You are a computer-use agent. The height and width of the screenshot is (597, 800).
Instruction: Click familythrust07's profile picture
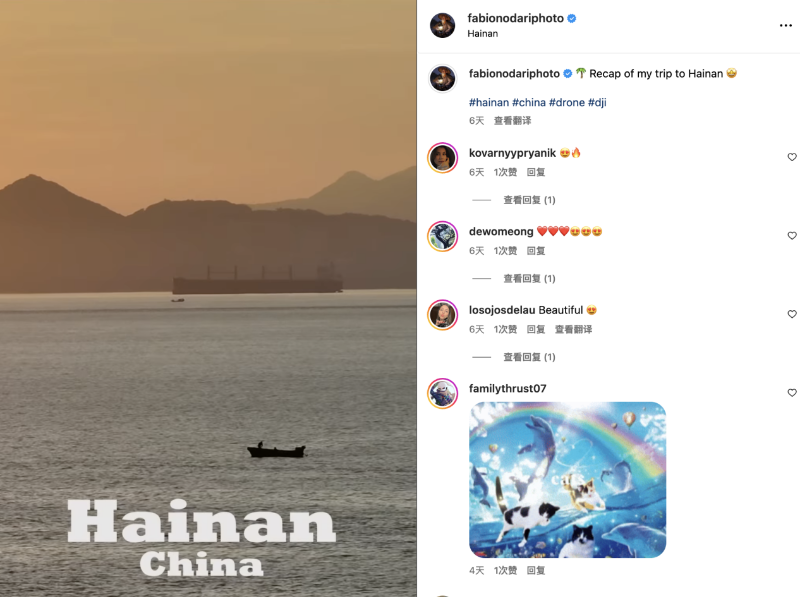(442, 393)
